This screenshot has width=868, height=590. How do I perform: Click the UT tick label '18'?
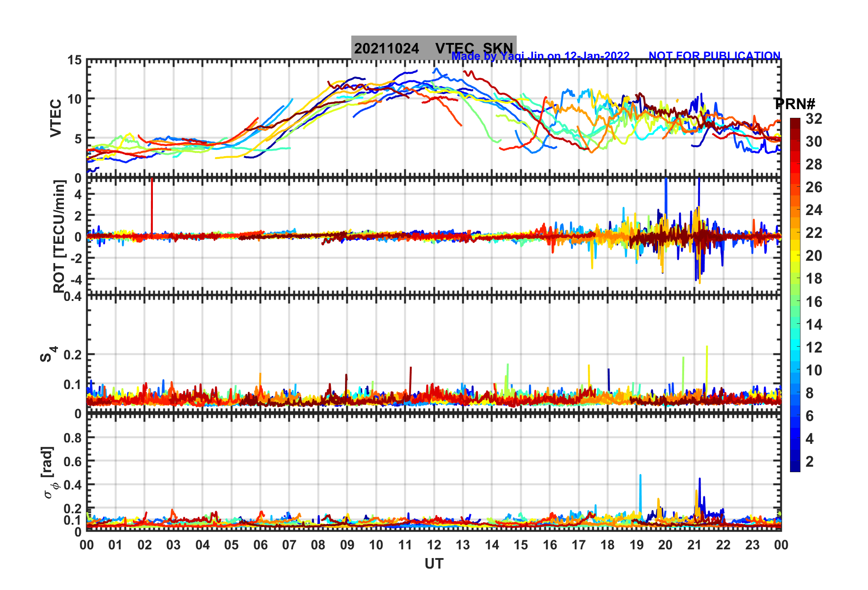[x=607, y=545]
